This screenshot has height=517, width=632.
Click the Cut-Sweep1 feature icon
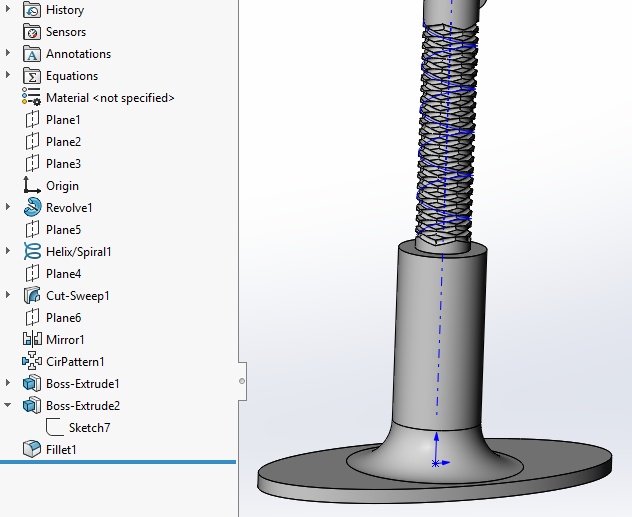(x=32, y=296)
